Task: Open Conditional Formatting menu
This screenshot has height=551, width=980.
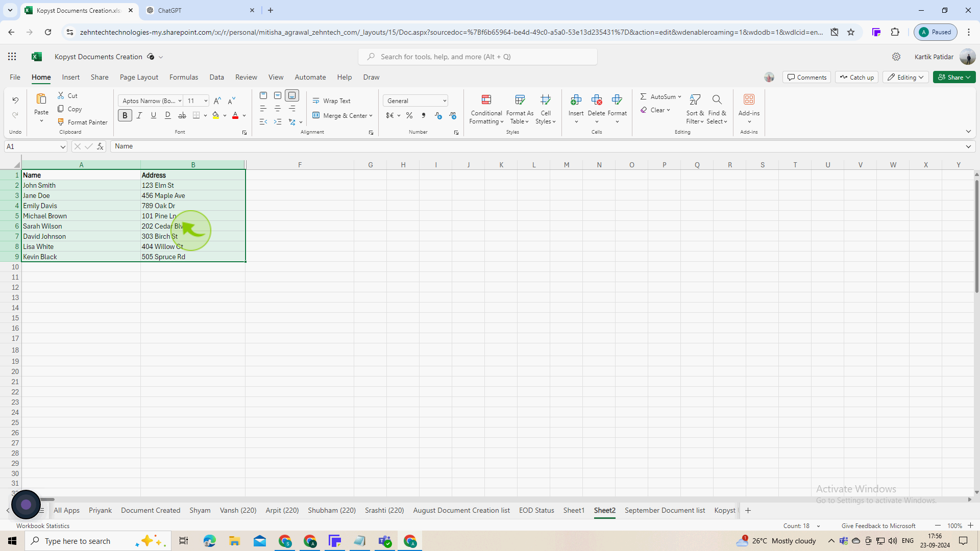Action: 486,109
